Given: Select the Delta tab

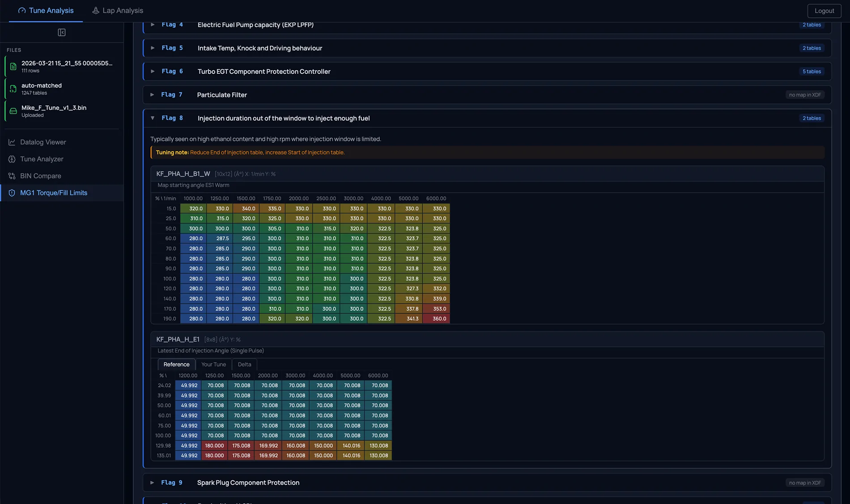Looking at the screenshot, I should 244,364.
